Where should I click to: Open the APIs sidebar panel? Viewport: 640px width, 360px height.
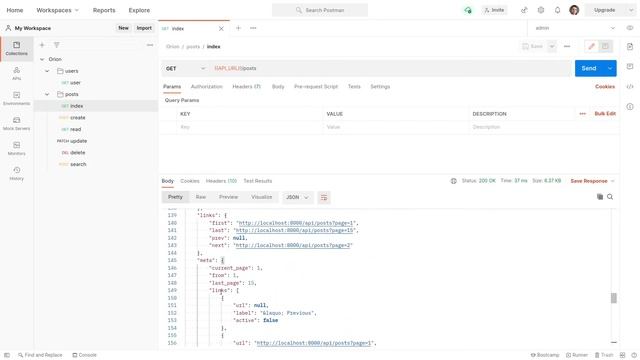coord(17,73)
